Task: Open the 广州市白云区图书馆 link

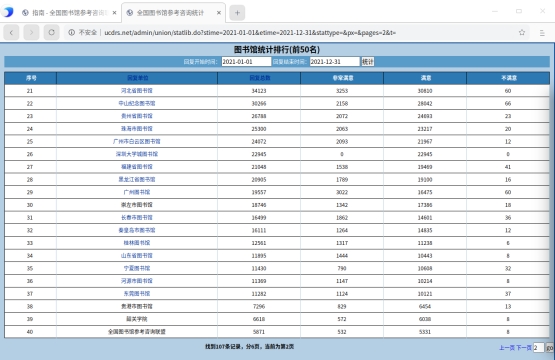Action: (137, 142)
